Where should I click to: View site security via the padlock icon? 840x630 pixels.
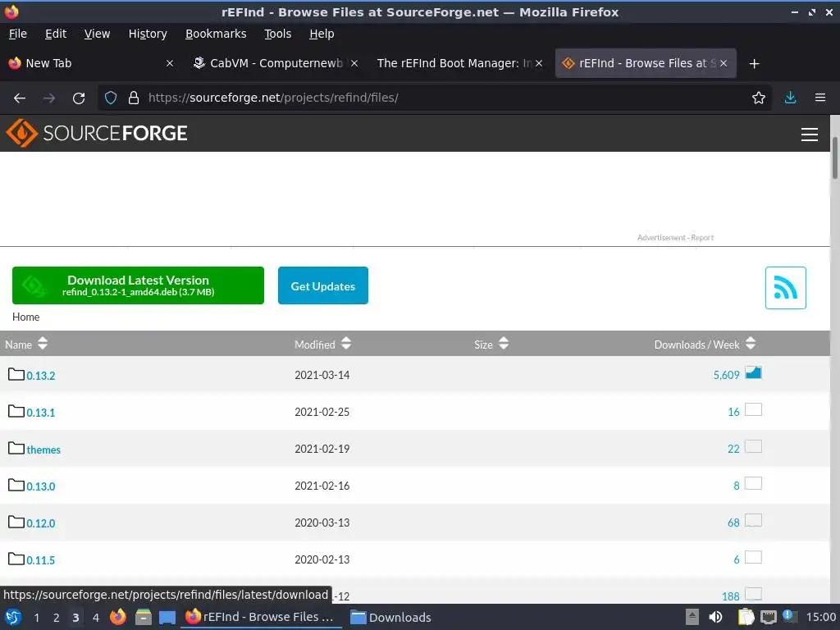[x=134, y=98]
